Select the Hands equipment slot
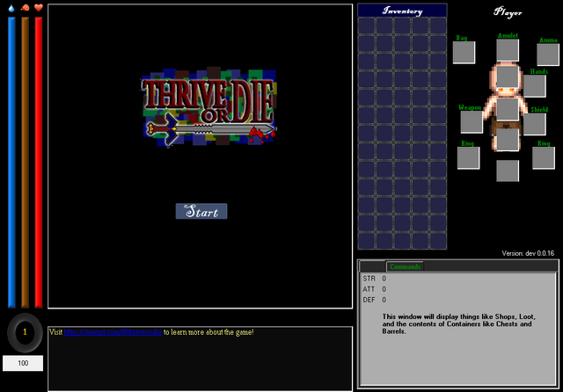The image size is (563, 392). pos(539,85)
